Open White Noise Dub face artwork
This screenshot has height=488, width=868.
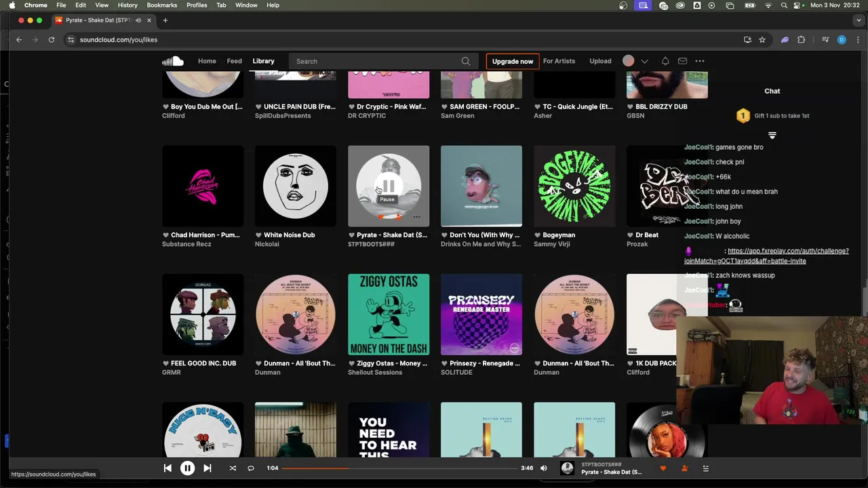click(296, 186)
